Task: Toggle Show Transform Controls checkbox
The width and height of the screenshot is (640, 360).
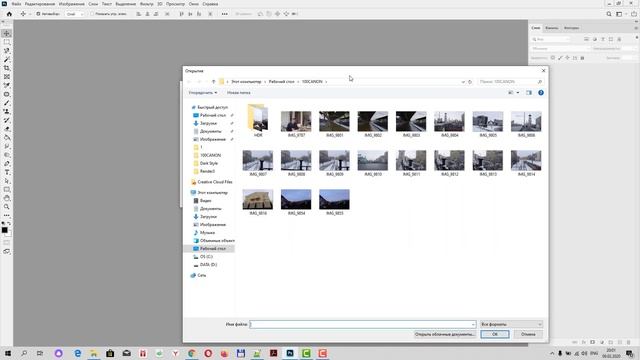Action: point(92,14)
